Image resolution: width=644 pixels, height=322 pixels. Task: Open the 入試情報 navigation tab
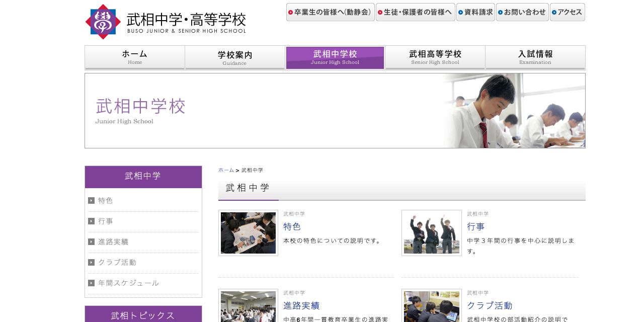pos(535,57)
